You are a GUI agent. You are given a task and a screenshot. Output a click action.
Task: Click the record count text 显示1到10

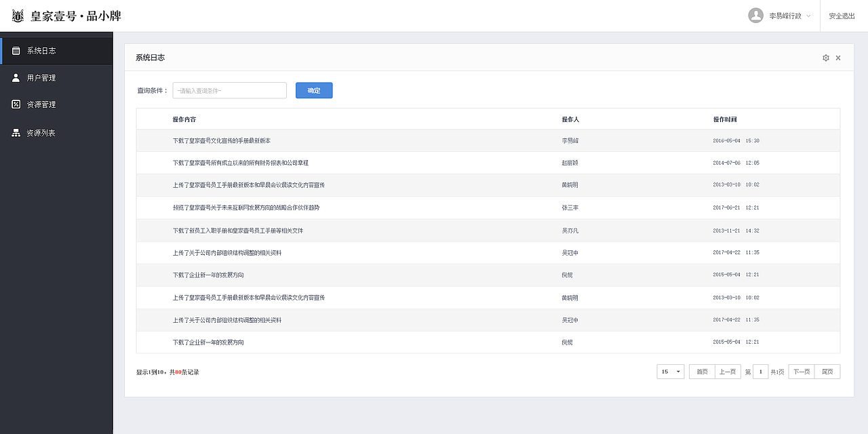click(151, 372)
